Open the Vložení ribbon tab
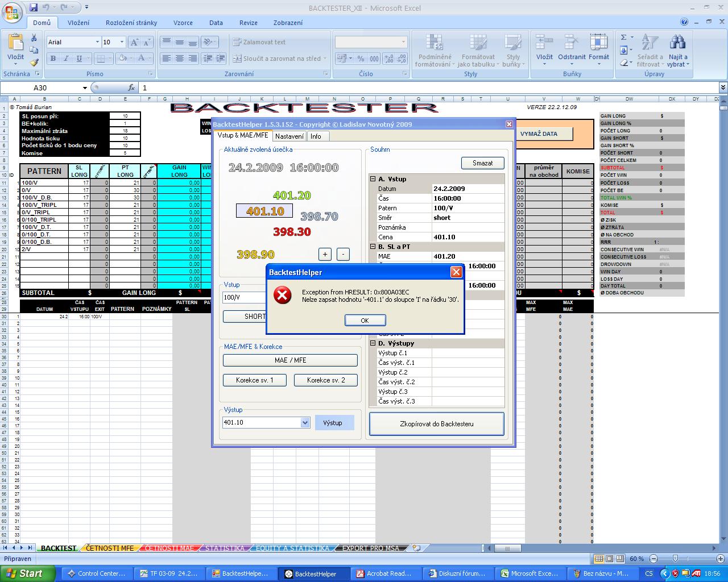 pos(78,23)
